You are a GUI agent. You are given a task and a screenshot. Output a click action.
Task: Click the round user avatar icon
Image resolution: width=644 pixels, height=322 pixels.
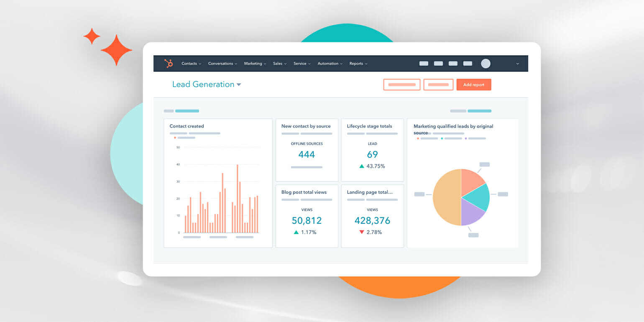pos(486,64)
